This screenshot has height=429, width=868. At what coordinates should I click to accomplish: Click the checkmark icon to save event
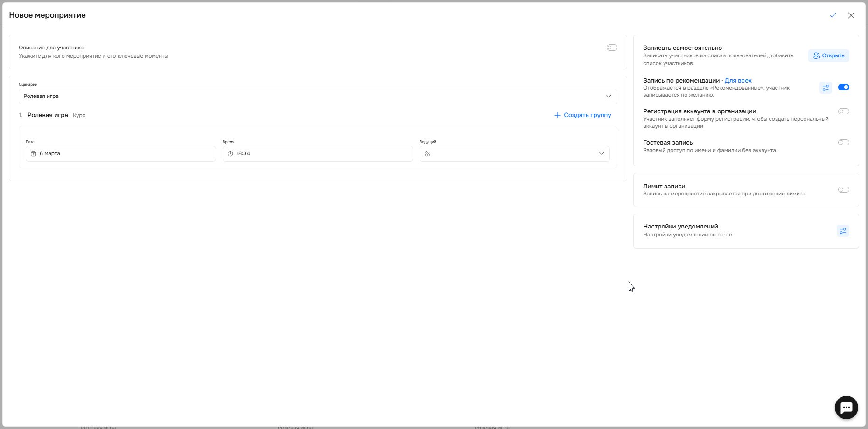pyautogui.click(x=833, y=15)
